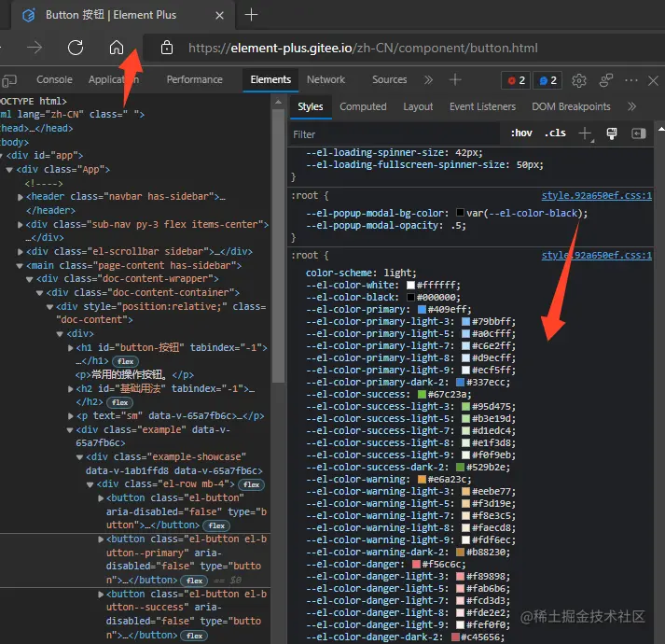Collapse the main page-content node
This screenshot has height=644, width=665.
click(x=20, y=266)
